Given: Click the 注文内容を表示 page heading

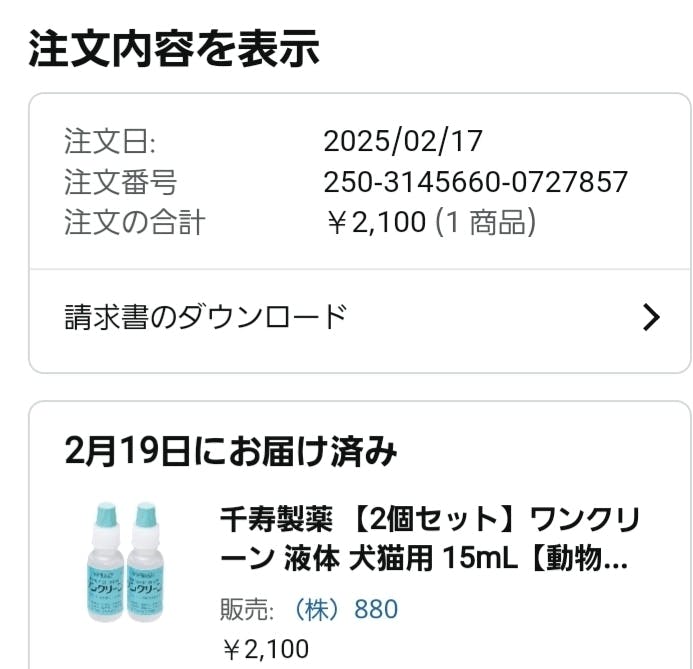Looking at the screenshot, I should [x=174, y=48].
